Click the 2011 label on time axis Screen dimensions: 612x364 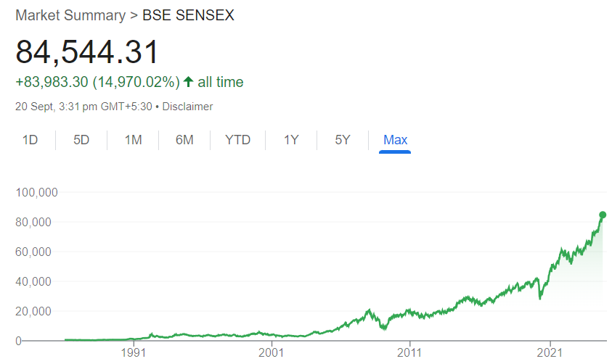coord(409,352)
